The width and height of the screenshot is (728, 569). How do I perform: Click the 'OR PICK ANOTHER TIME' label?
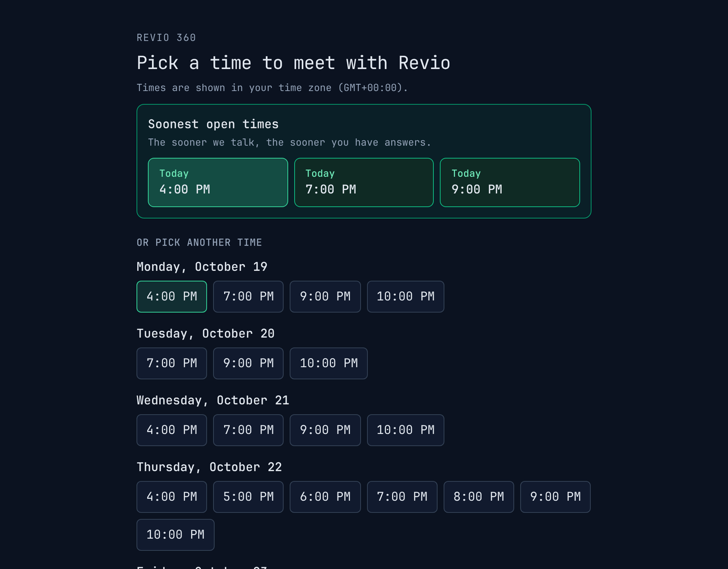(x=200, y=243)
